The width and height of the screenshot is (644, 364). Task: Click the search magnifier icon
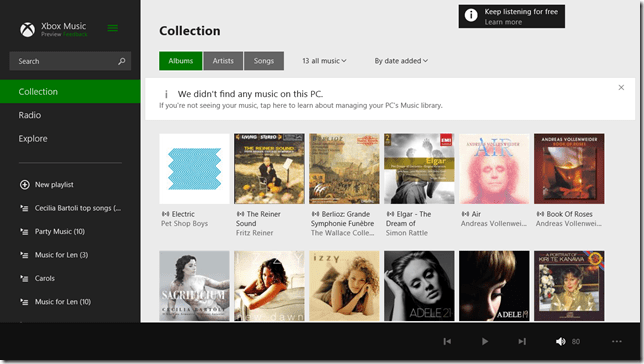122,61
